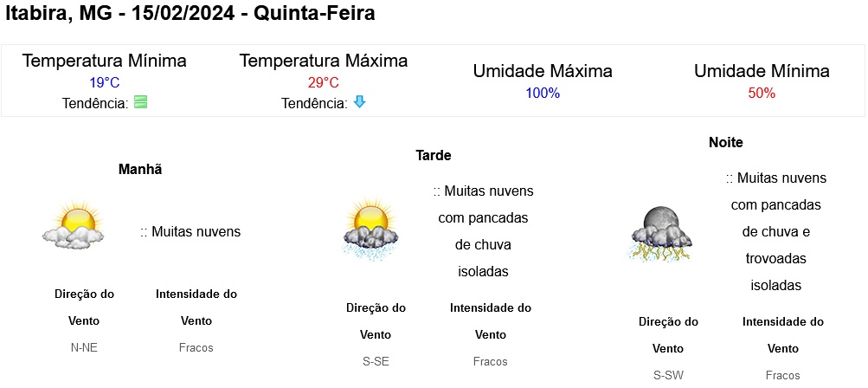Click the green stable trend icon
This screenshot has height=388, width=868.
[140, 102]
